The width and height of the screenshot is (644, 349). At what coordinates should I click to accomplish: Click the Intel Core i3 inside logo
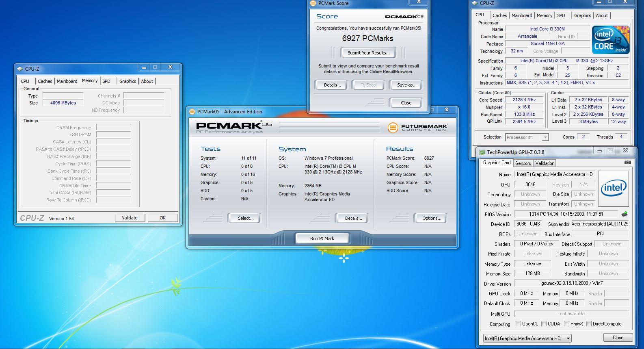pyautogui.click(x=611, y=40)
